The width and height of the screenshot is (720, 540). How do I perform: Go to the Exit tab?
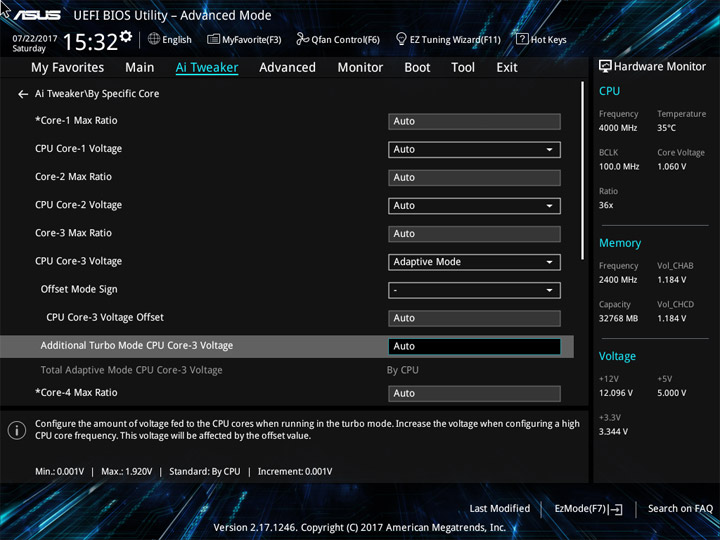pos(507,68)
